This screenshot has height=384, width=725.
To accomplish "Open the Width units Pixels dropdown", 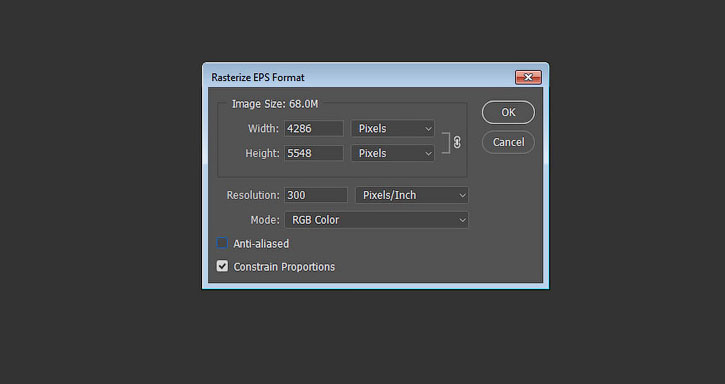I will (393, 129).
